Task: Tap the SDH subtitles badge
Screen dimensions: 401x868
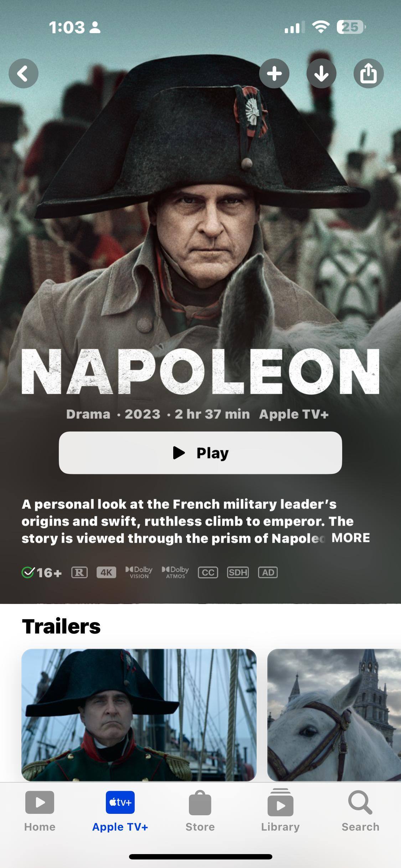Action: tap(238, 572)
